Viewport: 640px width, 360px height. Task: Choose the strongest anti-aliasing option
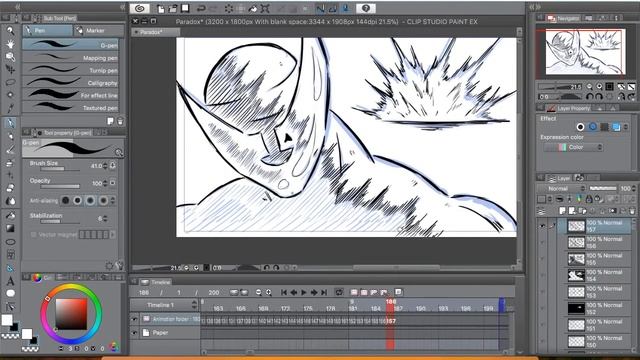click(103, 200)
